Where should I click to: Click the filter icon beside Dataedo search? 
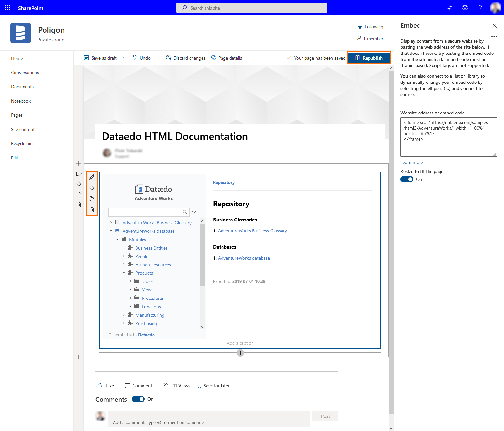coord(194,212)
